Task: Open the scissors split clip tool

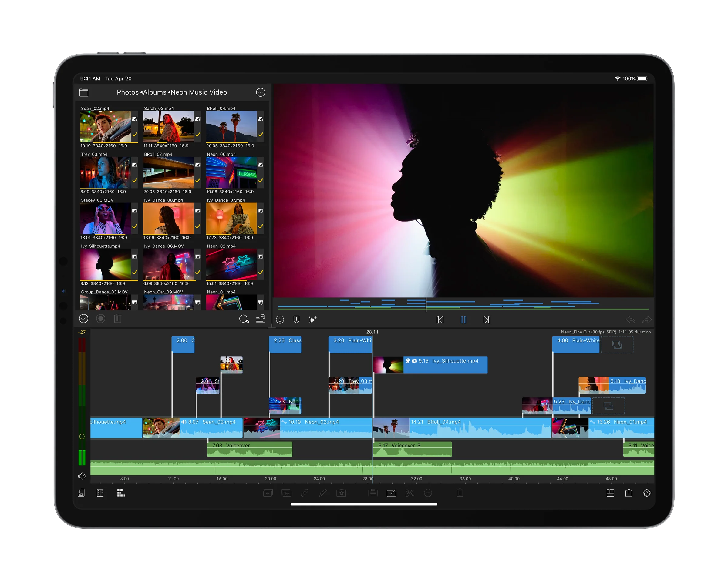Action: tap(409, 493)
